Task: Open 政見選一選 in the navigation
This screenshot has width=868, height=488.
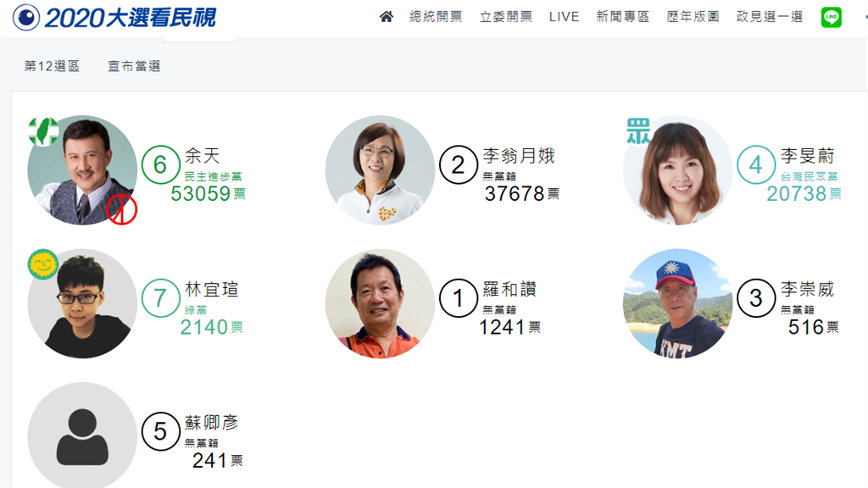Action: tap(770, 17)
